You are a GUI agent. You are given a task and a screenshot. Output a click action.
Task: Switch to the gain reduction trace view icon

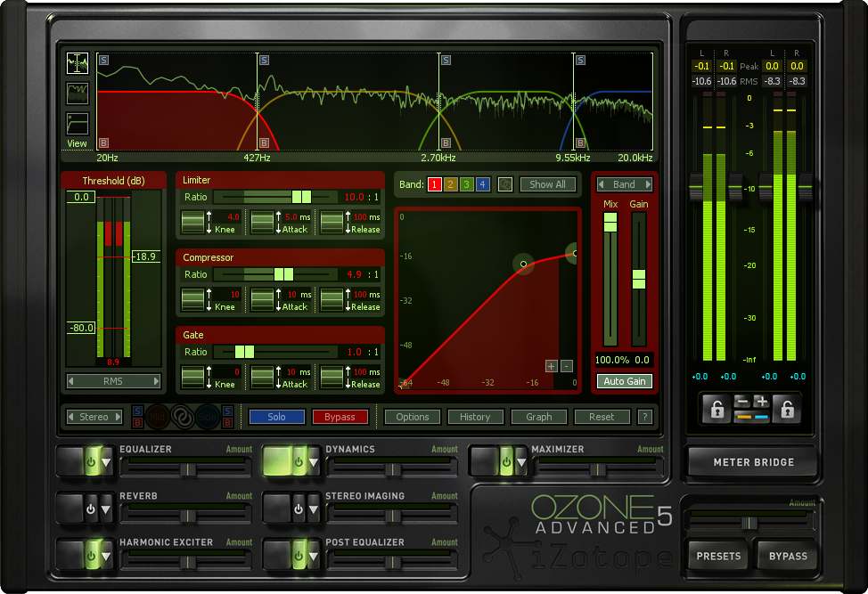click(x=78, y=94)
